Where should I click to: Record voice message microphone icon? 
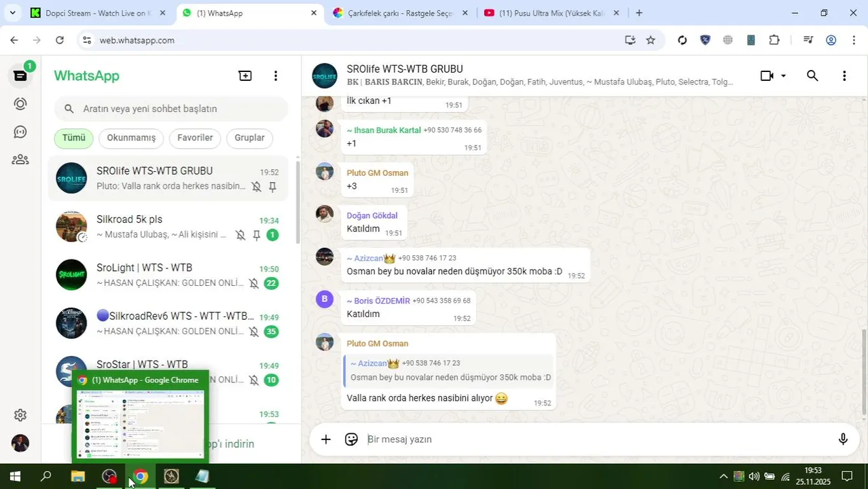[x=843, y=439]
